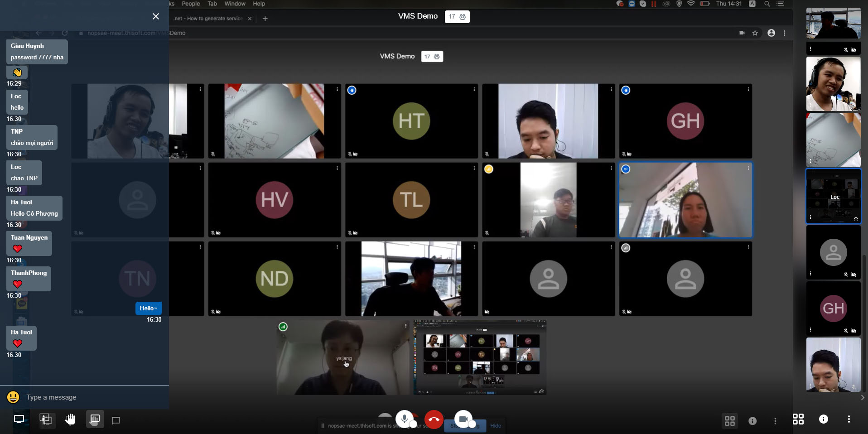
Task: Open the emoji picker in chat
Action: pos(13,397)
